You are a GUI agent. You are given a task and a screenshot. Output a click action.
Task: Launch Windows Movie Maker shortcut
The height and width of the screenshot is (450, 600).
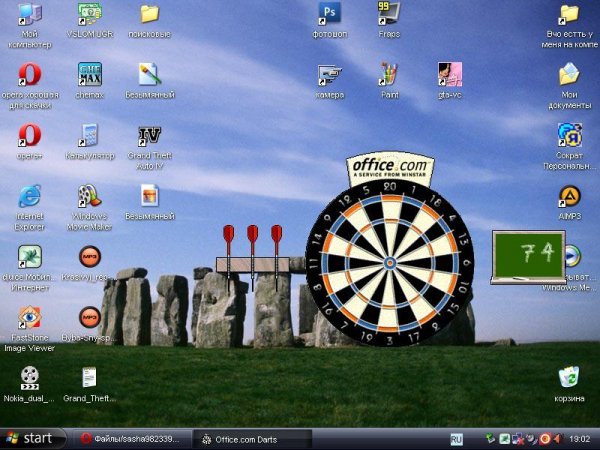[x=90, y=196]
